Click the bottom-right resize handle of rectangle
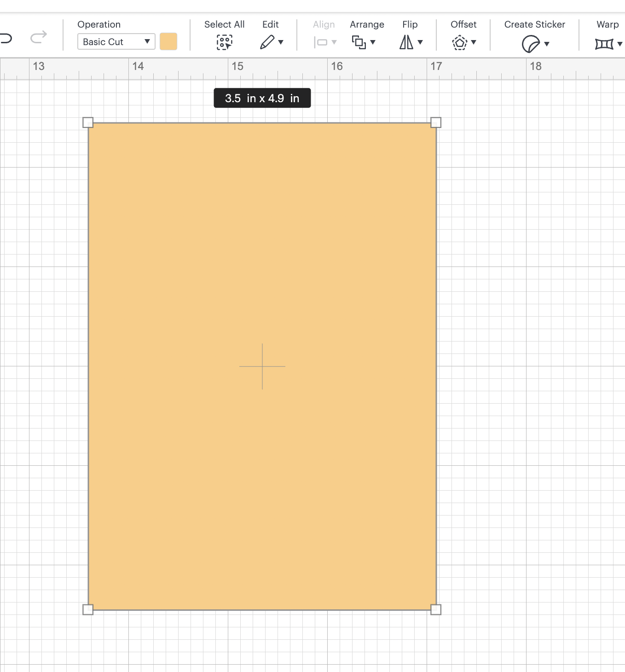This screenshot has width=625, height=672. click(x=436, y=610)
